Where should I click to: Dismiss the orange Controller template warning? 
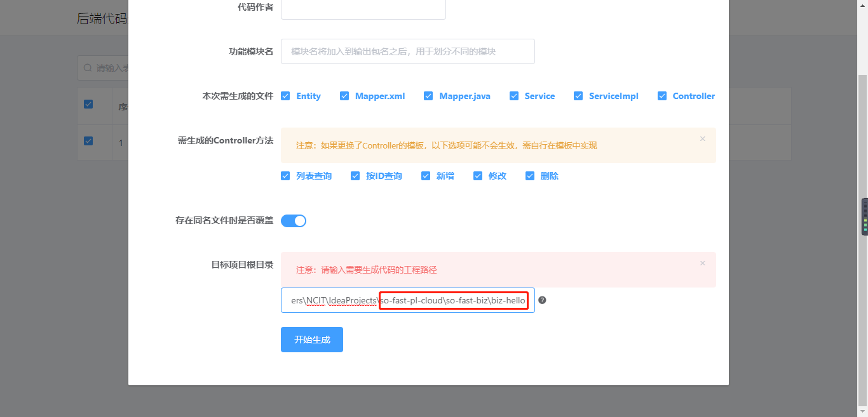click(702, 138)
